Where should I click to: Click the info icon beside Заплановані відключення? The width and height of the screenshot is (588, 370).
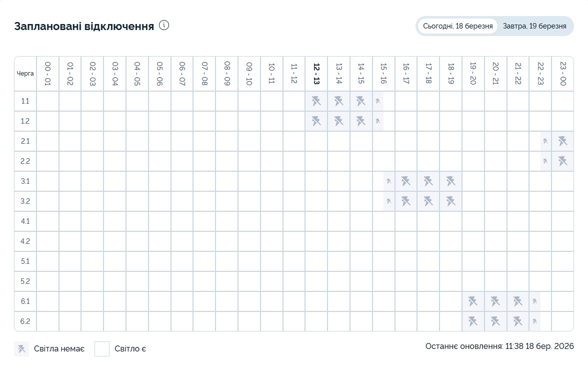tap(164, 25)
